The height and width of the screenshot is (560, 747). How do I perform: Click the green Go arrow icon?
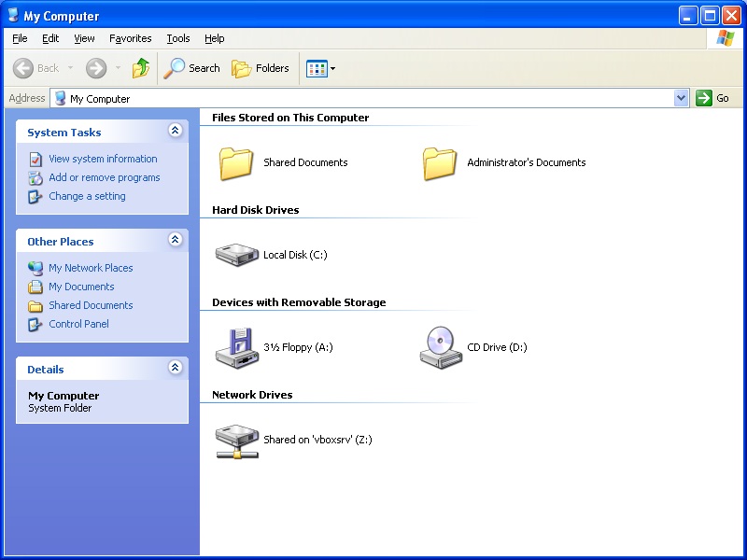click(x=704, y=98)
